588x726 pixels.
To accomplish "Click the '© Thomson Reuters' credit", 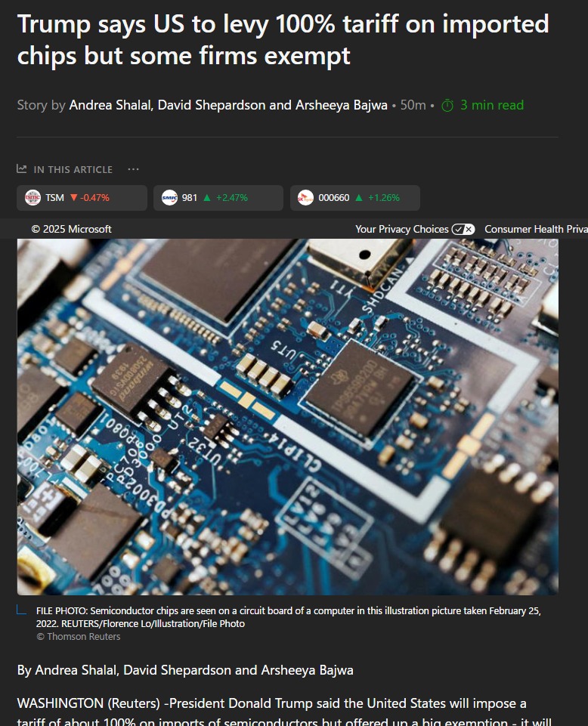I will 79,637.
